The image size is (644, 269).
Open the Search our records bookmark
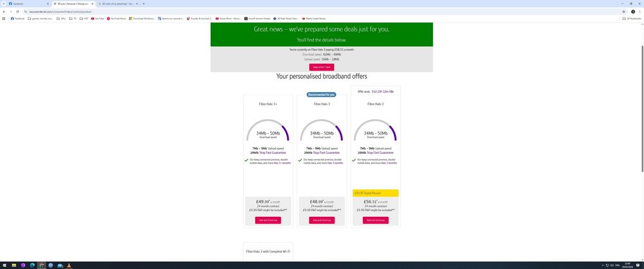(x=171, y=19)
